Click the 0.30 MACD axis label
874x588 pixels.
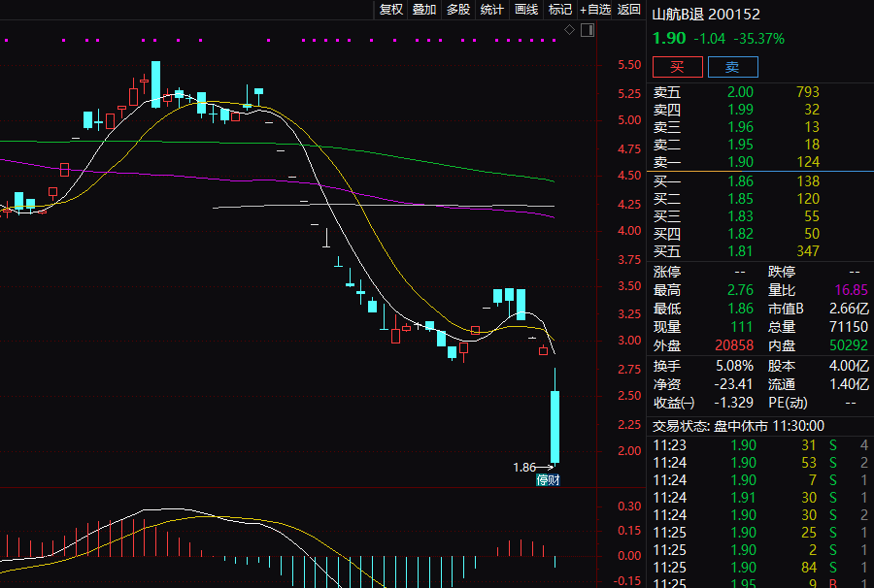click(629, 506)
